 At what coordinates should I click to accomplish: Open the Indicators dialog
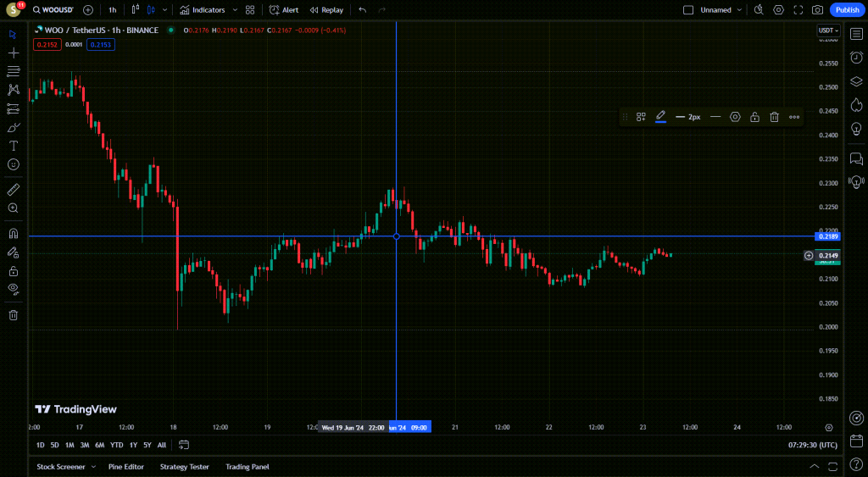[202, 10]
